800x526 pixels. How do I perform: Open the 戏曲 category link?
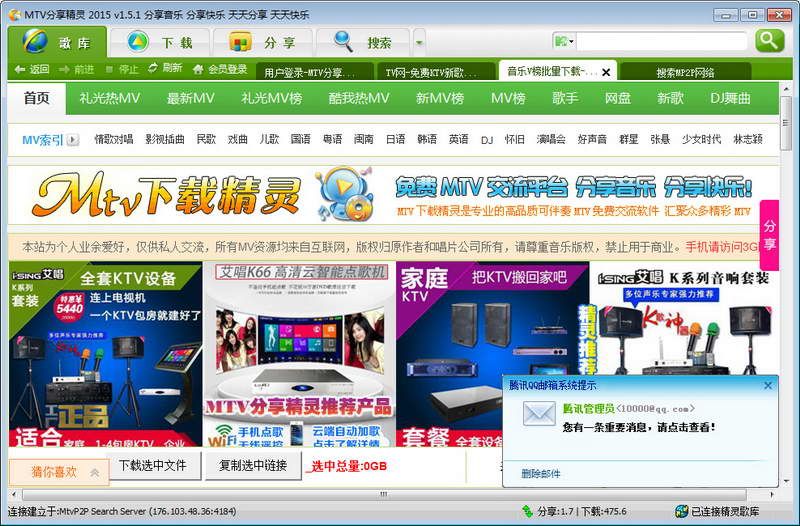[x=238, y=139]
